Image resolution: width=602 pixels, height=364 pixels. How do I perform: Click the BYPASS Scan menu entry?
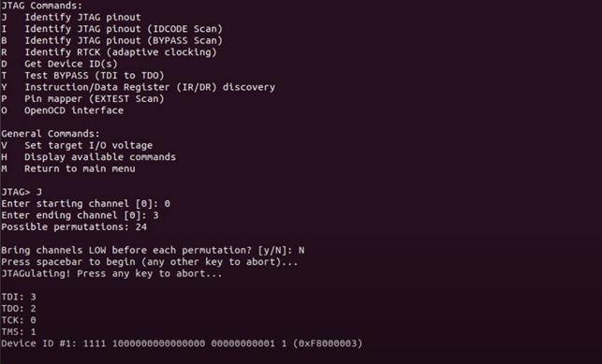pos(112,40)
